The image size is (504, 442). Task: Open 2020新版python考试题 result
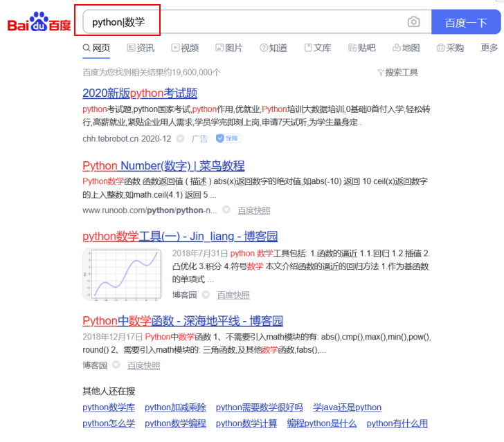tap(140, 93)
